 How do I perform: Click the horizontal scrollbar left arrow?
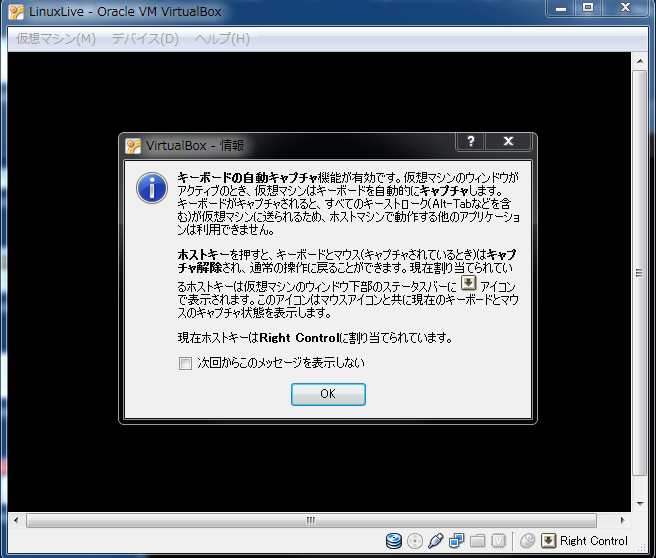point(16,520)
